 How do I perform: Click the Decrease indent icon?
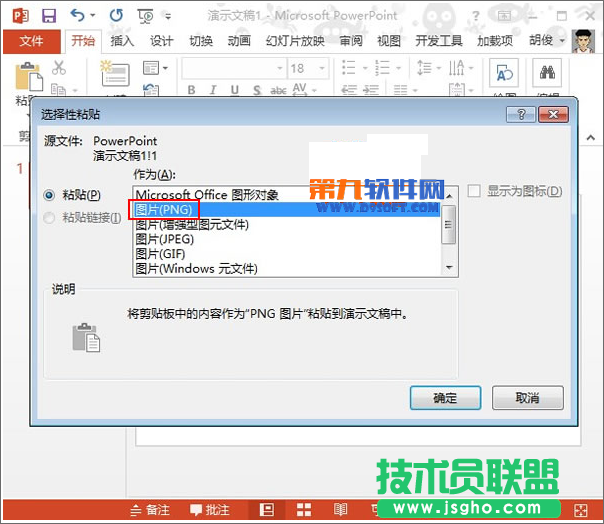point(349,90)
